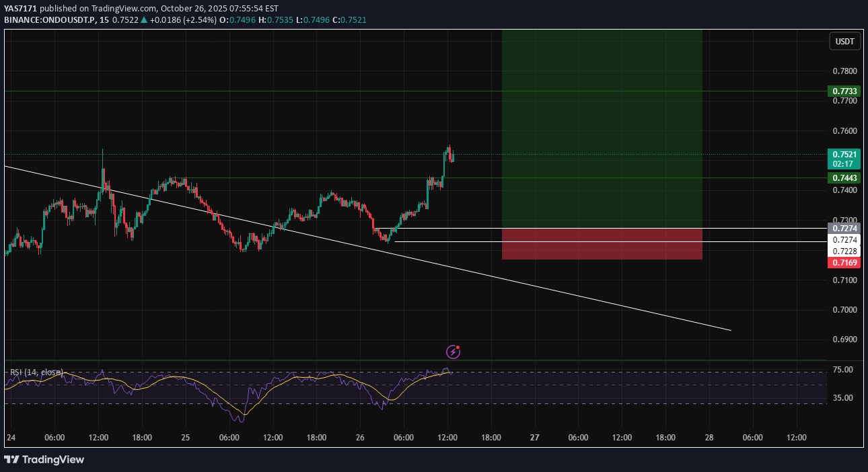
Task: Select the 0.7443 green price label
Action: click(844, 178)
